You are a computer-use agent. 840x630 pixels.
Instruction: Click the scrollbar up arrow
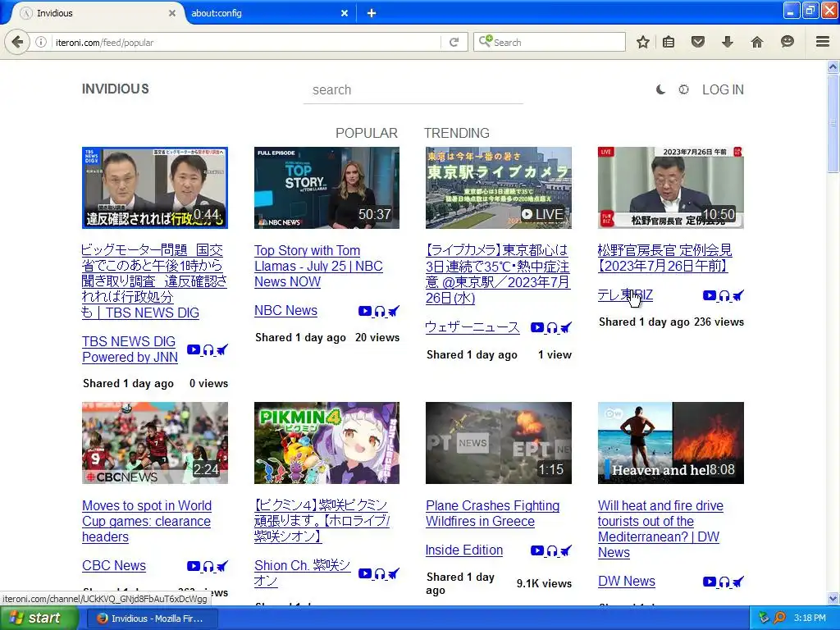click(833, 67)
